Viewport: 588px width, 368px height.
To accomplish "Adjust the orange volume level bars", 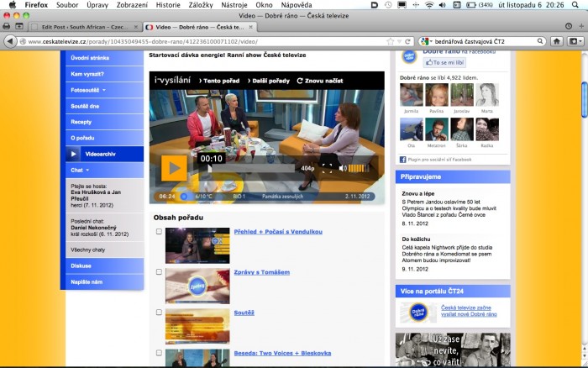I will pos(359,168).
